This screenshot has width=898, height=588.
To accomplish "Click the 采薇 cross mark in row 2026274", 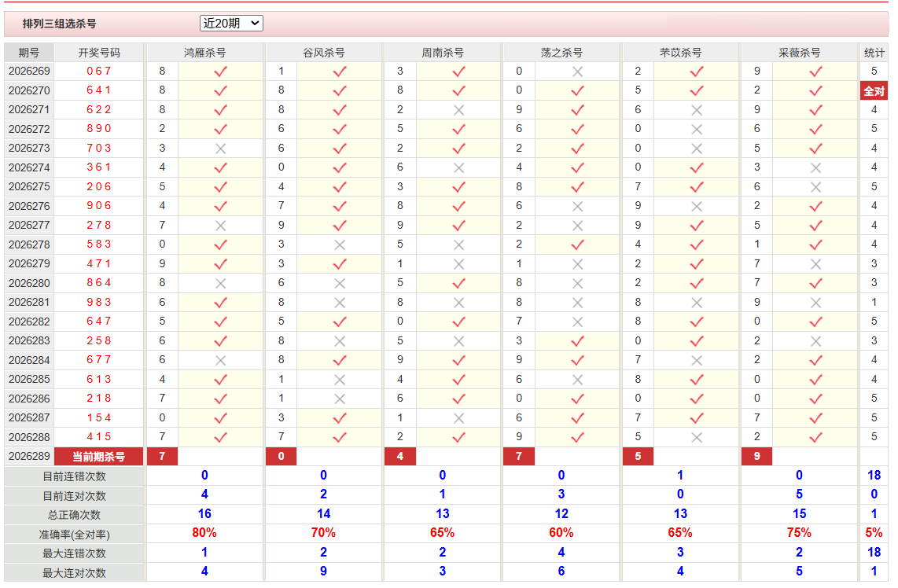I will coord(815,167).
